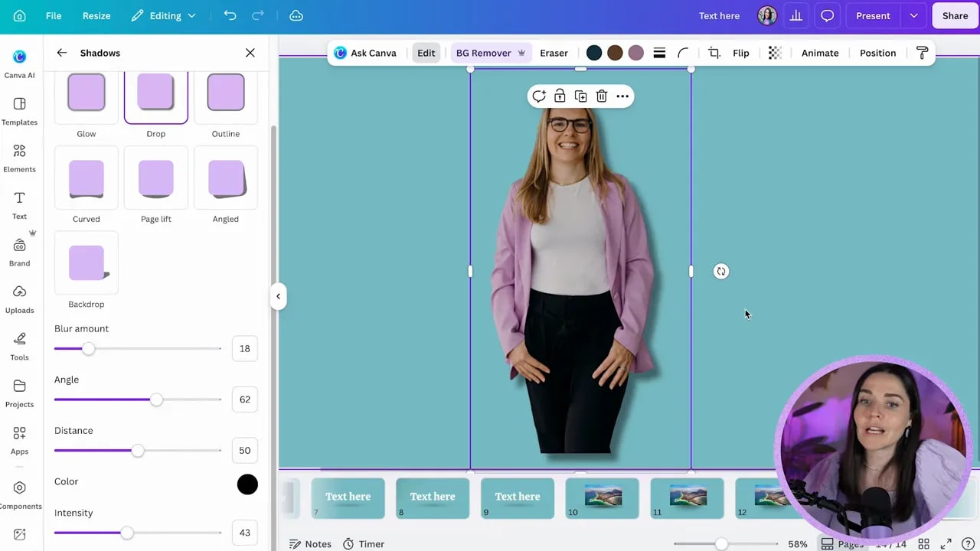
Task: Open page 10 thumbnail
Action: point(603,498)
